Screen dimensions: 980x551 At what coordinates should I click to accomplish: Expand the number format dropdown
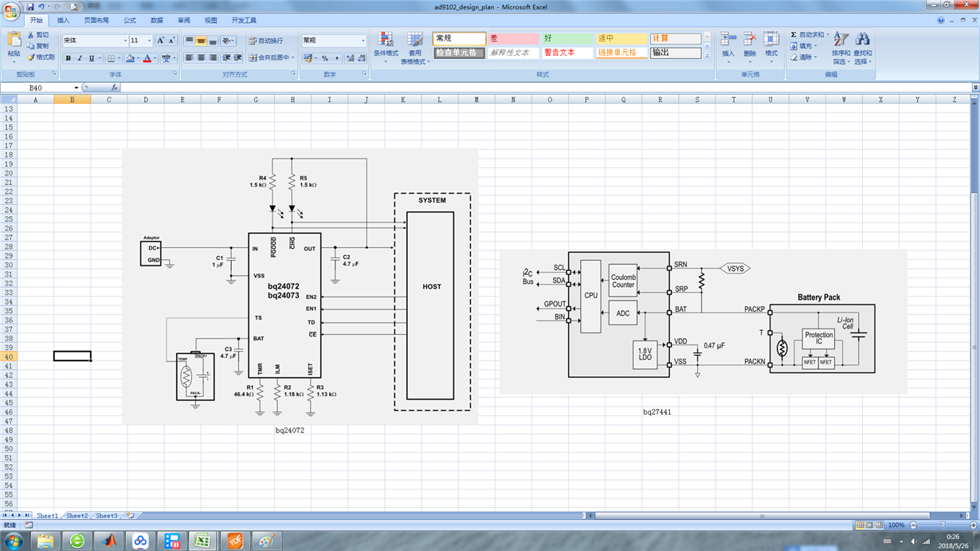coord(363,41)
